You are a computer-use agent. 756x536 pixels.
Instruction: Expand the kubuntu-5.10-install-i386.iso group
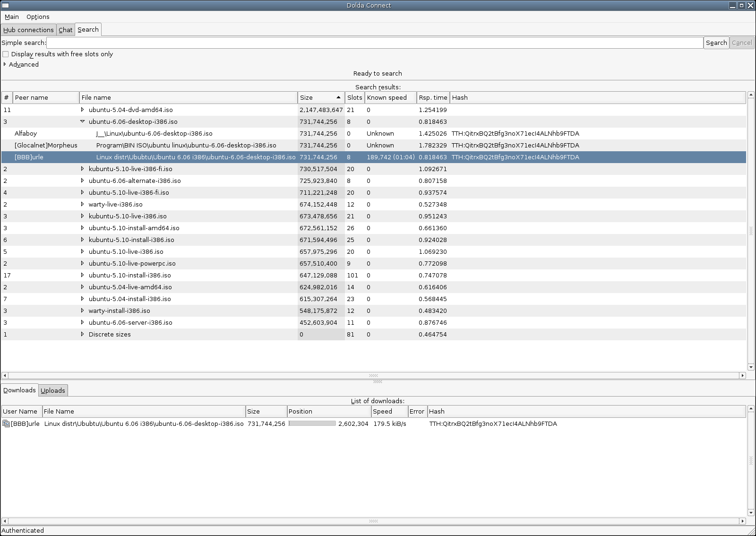[82, 240]
